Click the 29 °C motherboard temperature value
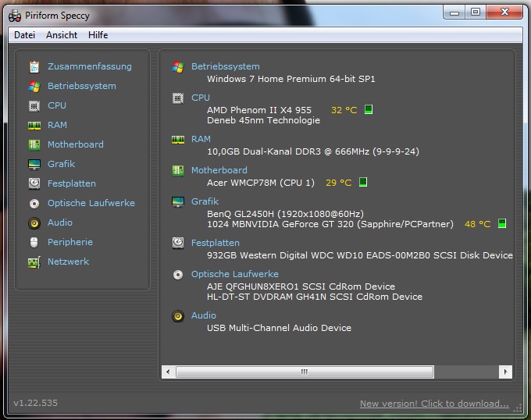 pos(339,183)
